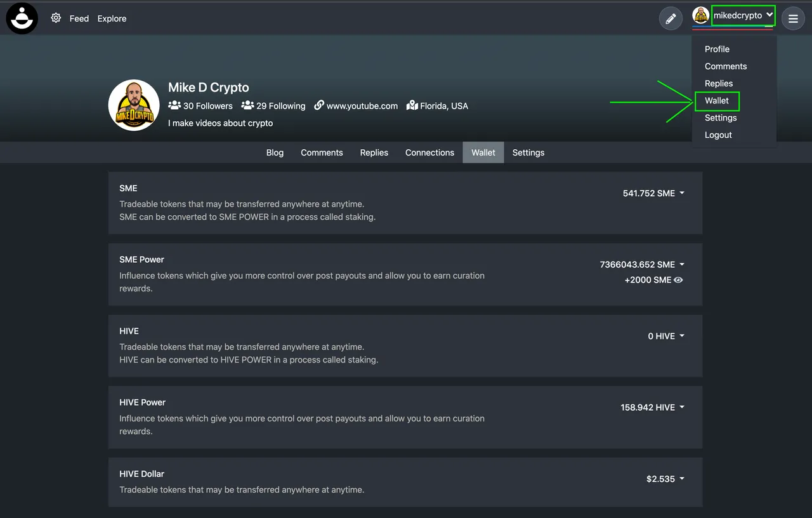Go to the Feed page
The height and width of the screenshot is (518, 812).
(x=79, y=18)
